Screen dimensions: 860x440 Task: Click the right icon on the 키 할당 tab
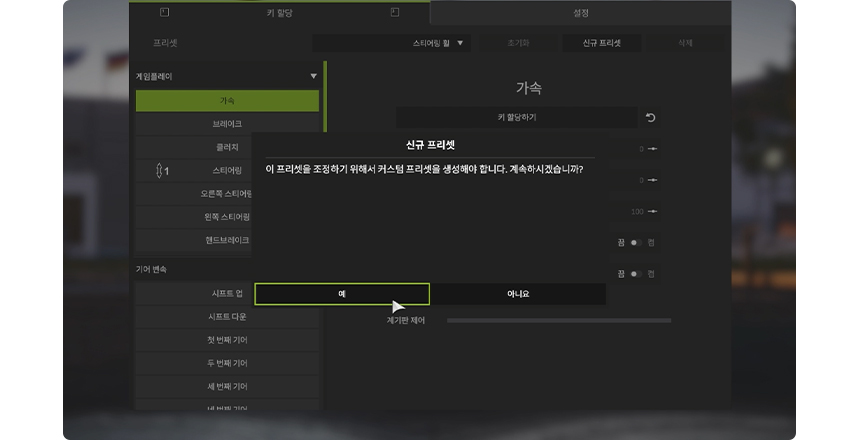tap(395, 13)
